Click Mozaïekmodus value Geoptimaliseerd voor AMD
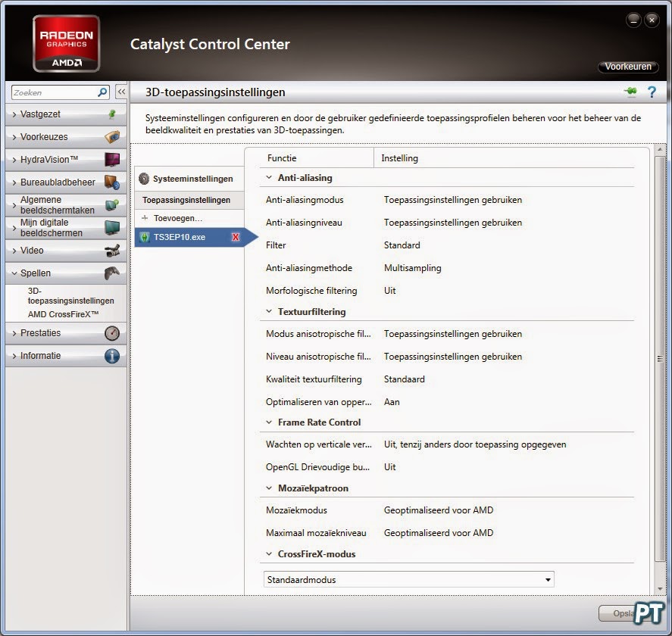 point(439,510)
